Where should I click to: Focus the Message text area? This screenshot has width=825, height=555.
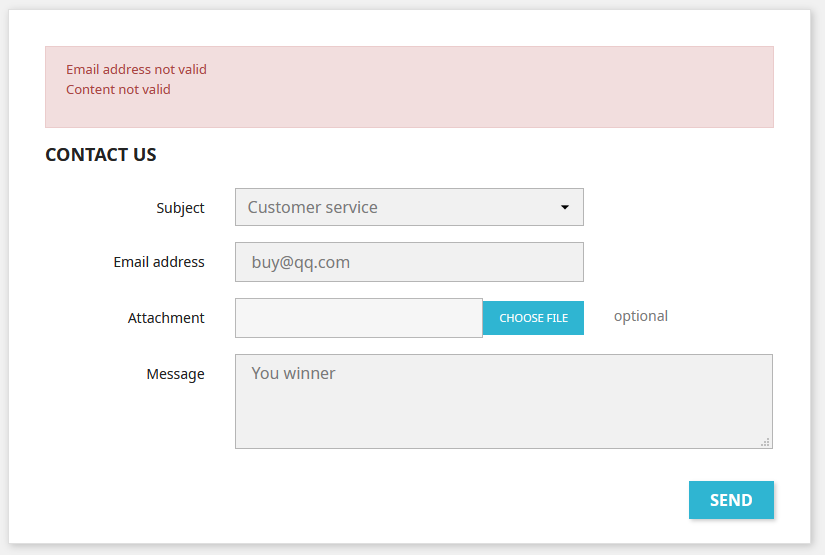(503, 410)
